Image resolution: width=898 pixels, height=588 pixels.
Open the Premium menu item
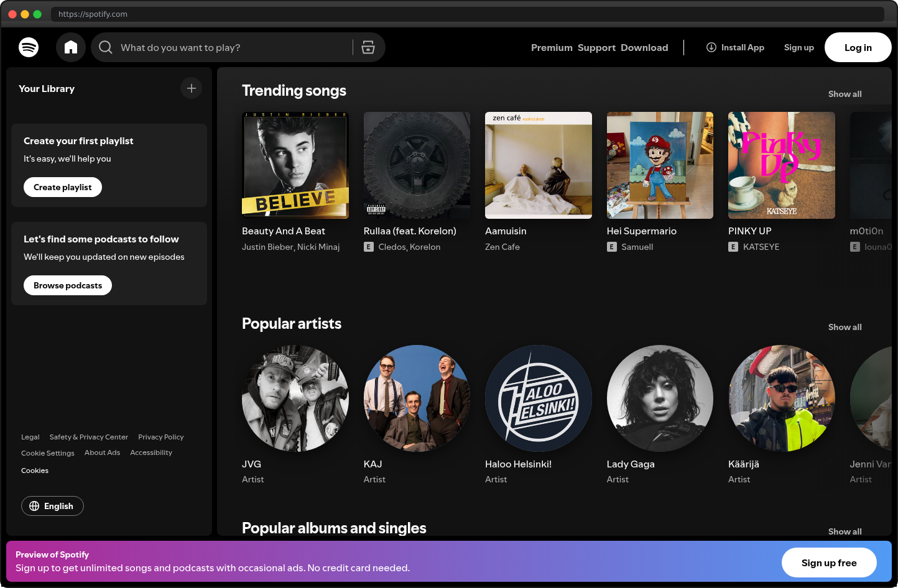[552, 47]
